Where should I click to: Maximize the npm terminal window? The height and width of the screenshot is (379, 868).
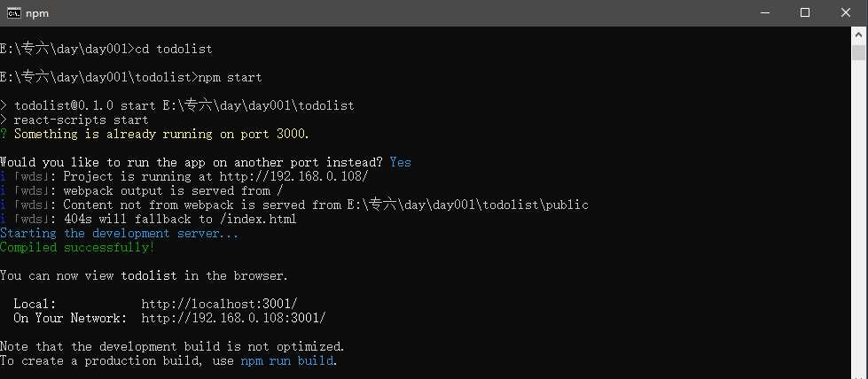tap(805, 12)
